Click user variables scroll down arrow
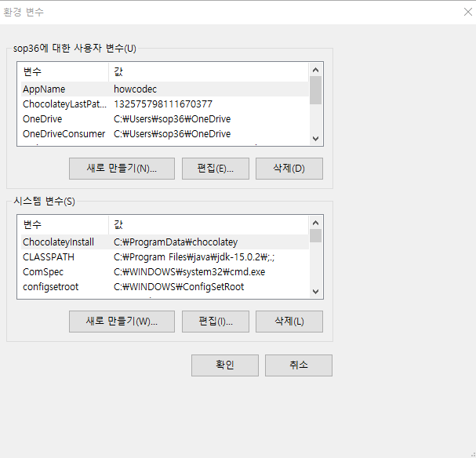The height and width of the screenshot is (458, 476). pyautogui.click(x=316, y=139)
